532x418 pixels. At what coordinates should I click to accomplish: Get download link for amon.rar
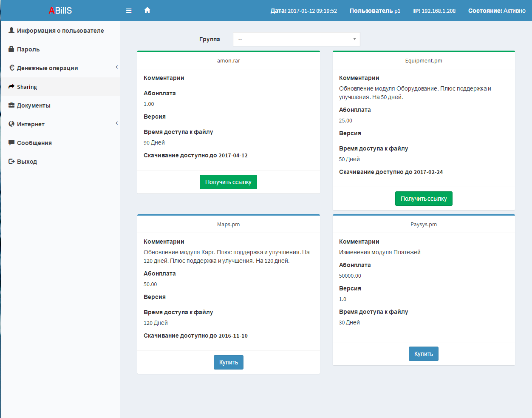228,182
